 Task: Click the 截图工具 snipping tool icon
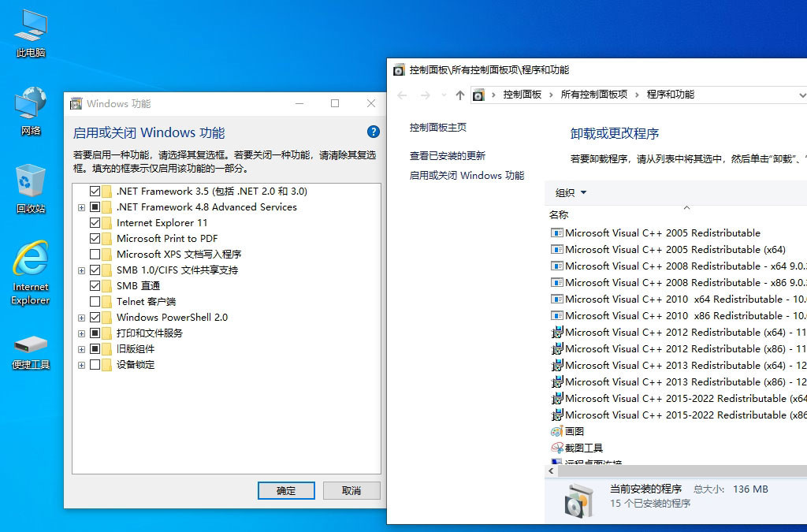coord(557,448)
